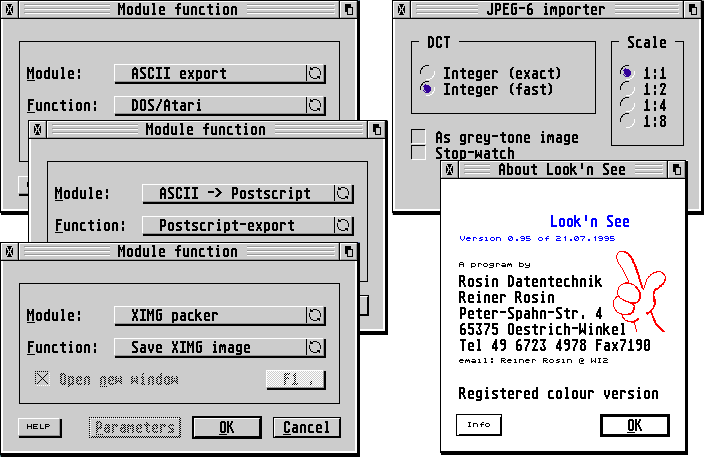Open the Postscript-export function dropdown
The image size is (704, 457).
coord(248,225)
